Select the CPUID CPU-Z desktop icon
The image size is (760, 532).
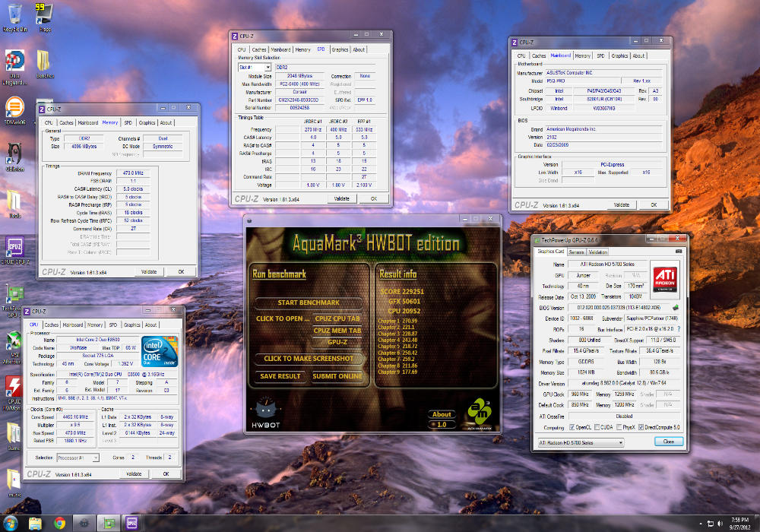click(15, 251)
